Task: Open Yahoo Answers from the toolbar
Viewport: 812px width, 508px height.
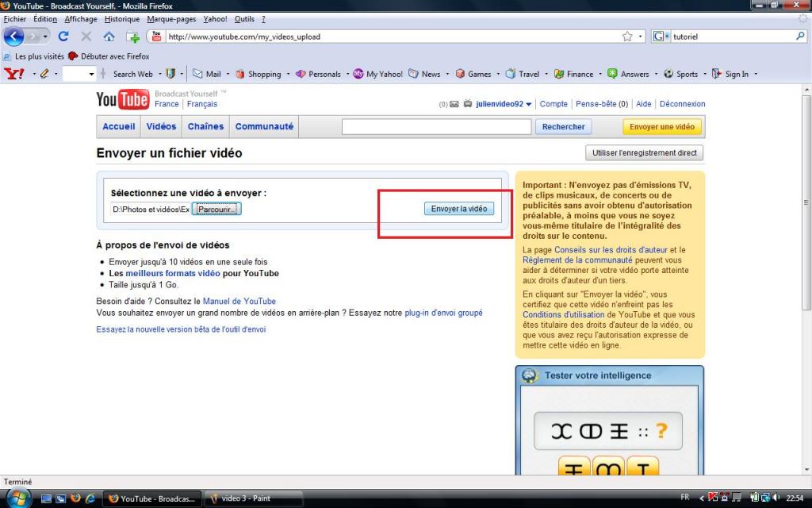Action: (x=628, y=74)
